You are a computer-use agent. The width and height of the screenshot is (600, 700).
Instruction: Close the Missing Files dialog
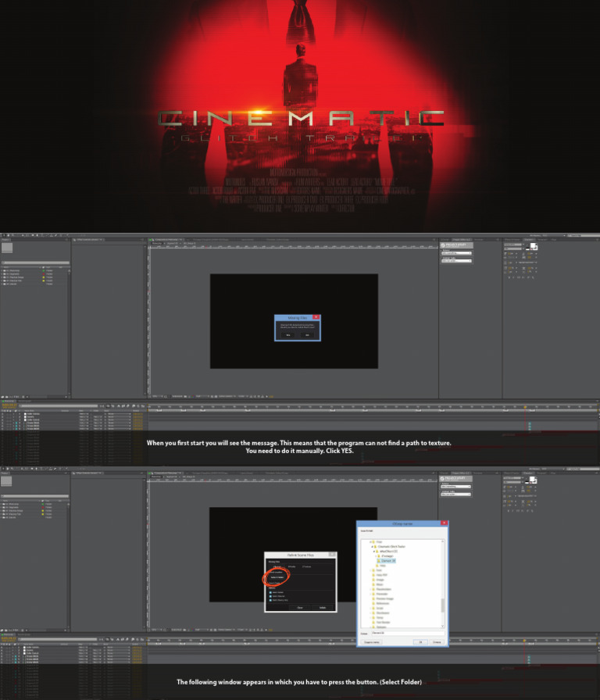[316, 317]
